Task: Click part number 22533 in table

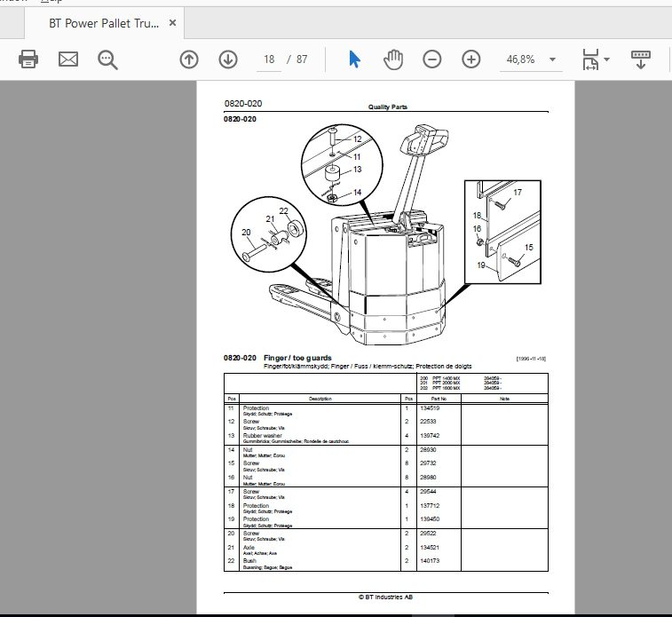Action: (428, 422)
